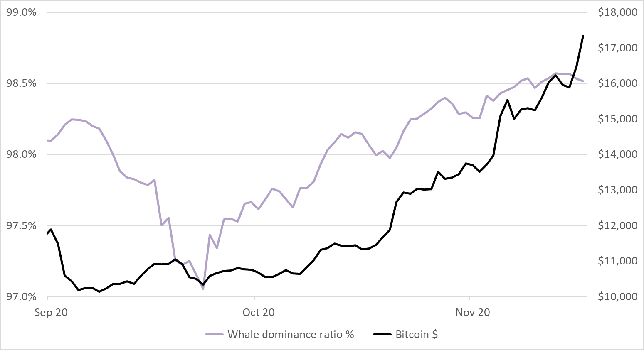Click the black Bitcoin legend line swatch
644x350 pixels.
pos(382,335)
